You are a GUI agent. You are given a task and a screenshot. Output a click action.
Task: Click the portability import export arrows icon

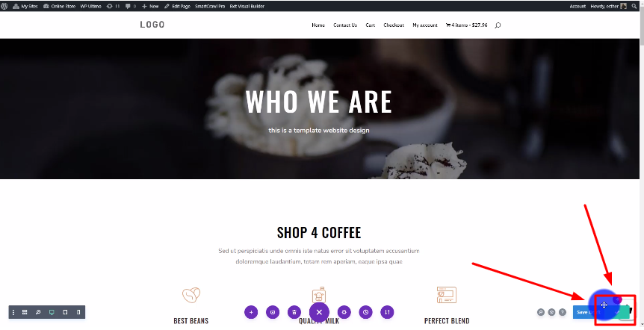[x=387, y=312]
